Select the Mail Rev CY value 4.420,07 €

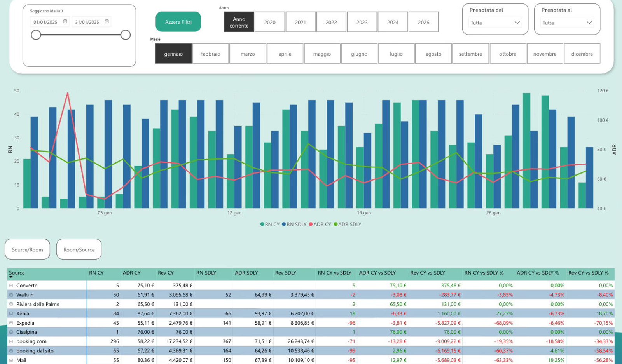tap(181, 360)
